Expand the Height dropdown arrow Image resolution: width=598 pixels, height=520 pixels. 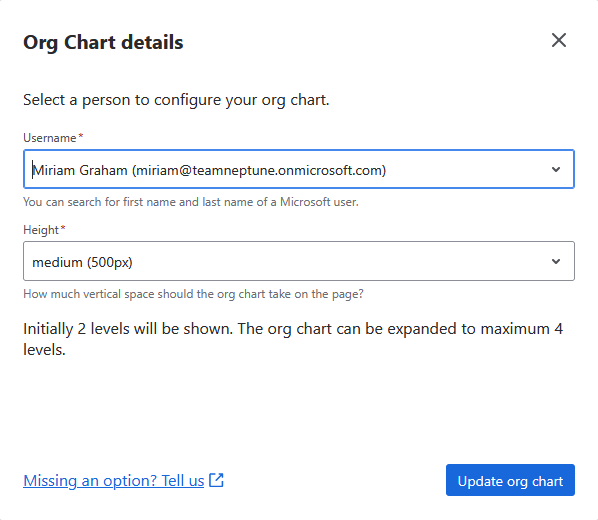coord(556,261)
